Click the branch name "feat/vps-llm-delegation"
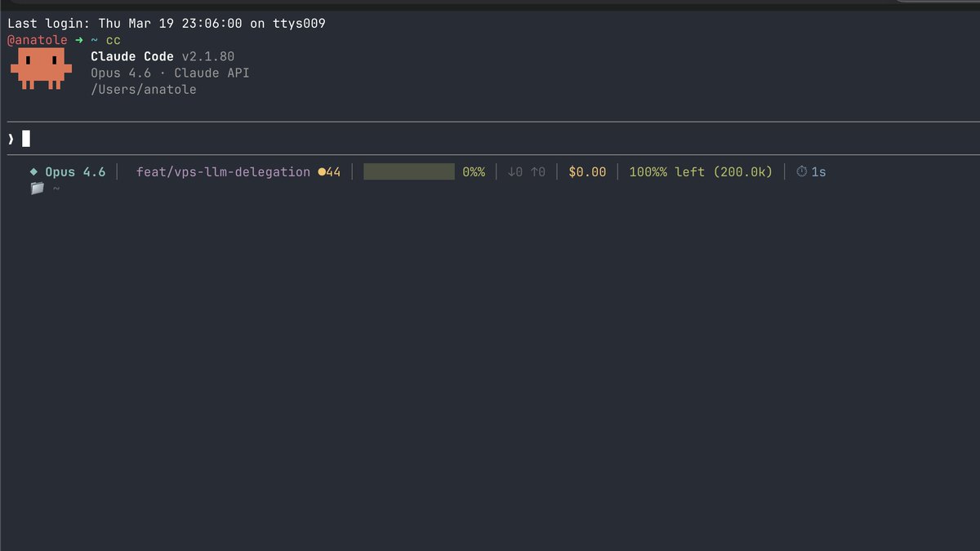Viewport: 980px width, 551px height. tap(223, 172)
